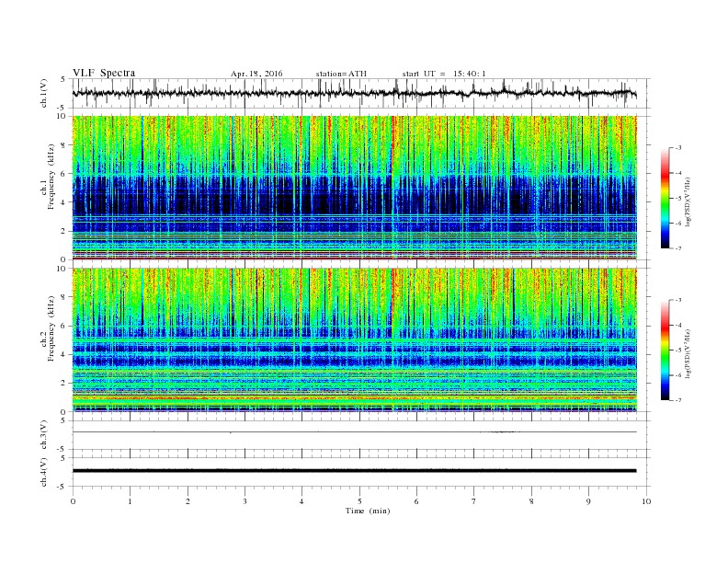Click the ch.2 spectrogram "6" kHz tick

point(63,326)
